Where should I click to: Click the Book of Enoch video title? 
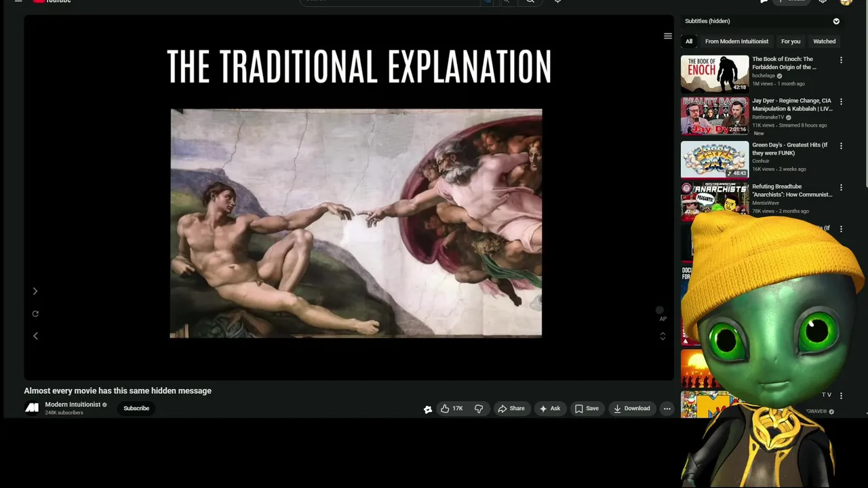[x=784, y=63]
